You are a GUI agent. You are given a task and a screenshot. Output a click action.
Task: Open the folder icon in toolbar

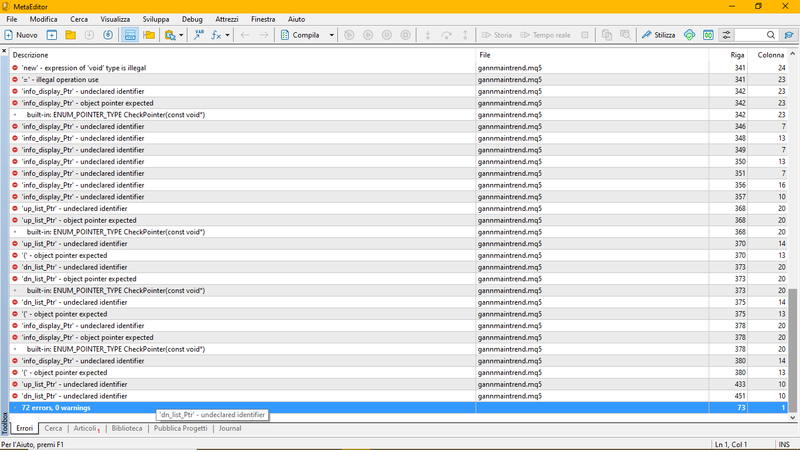(x=70, y=35)
